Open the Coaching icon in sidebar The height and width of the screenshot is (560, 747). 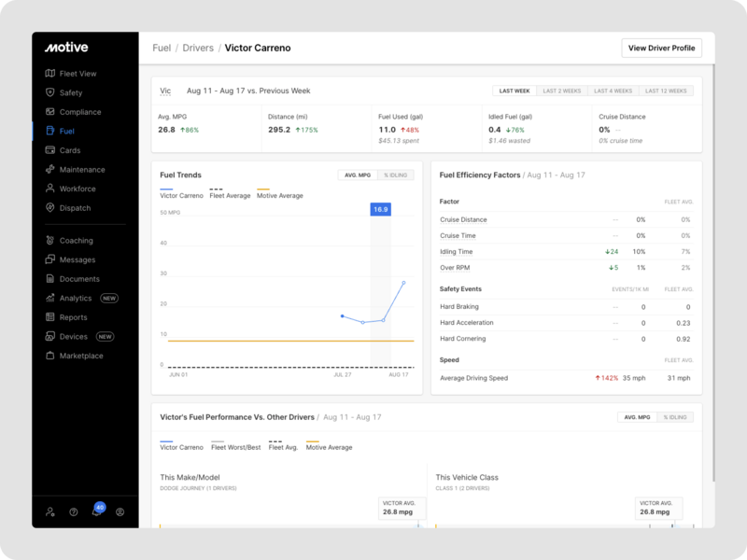(50, 241)
